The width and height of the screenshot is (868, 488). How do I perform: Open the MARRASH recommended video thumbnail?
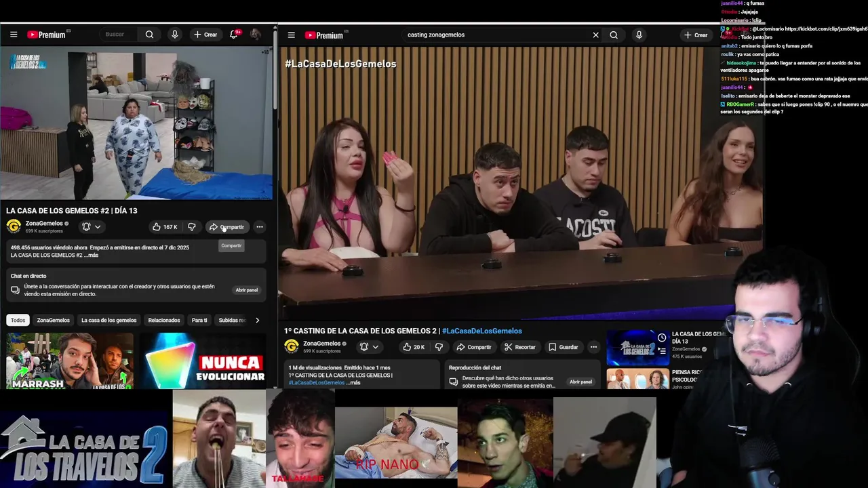pyautogui.click(x=70, y=361)
